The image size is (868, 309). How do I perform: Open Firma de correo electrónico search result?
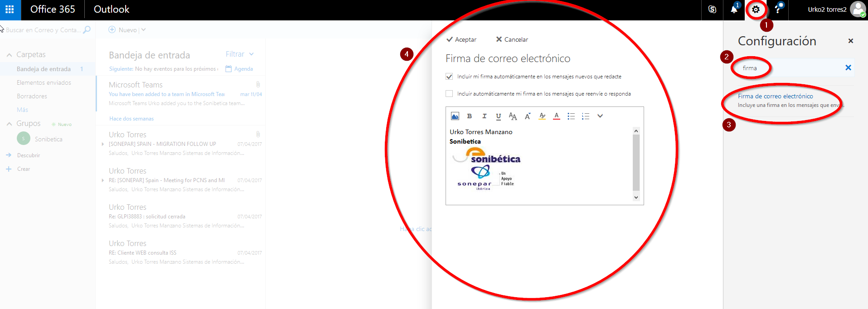[x=775, y=96]
